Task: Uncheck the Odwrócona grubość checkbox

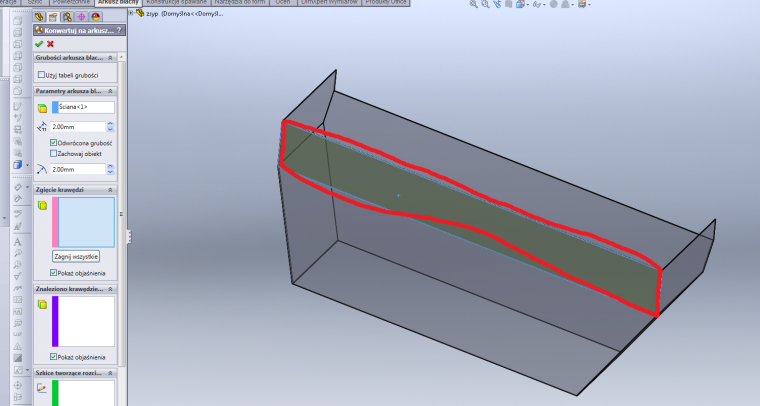Action: coord(54,143)
